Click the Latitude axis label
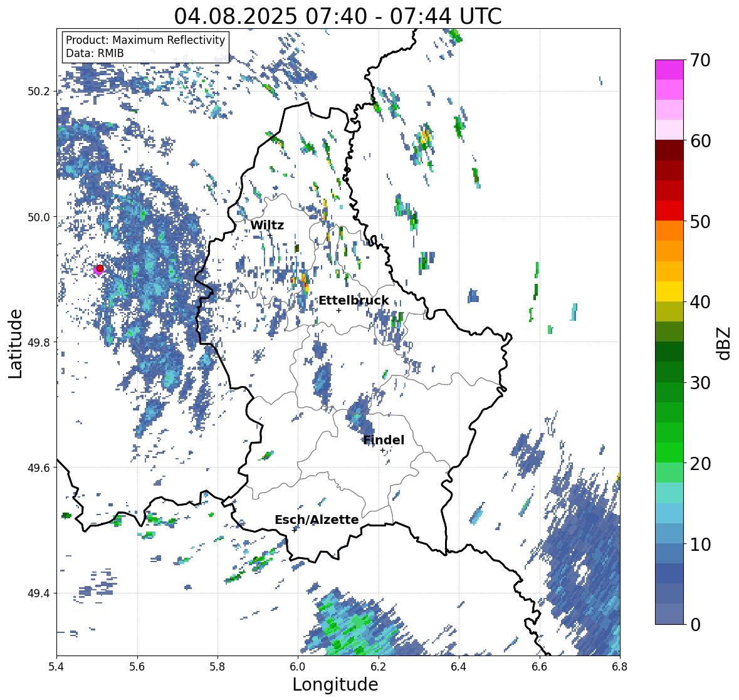This screenshot has height=700, width=739. [16, 343]
